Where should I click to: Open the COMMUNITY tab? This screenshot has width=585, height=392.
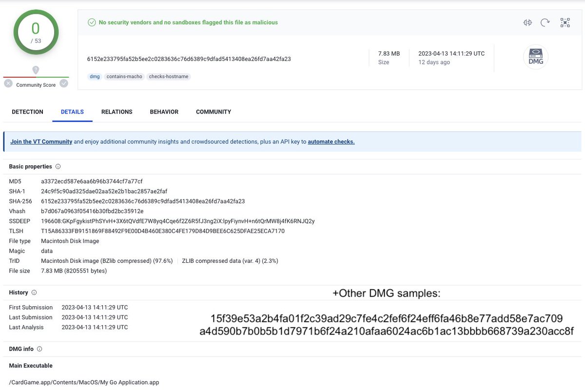[214, 112]
